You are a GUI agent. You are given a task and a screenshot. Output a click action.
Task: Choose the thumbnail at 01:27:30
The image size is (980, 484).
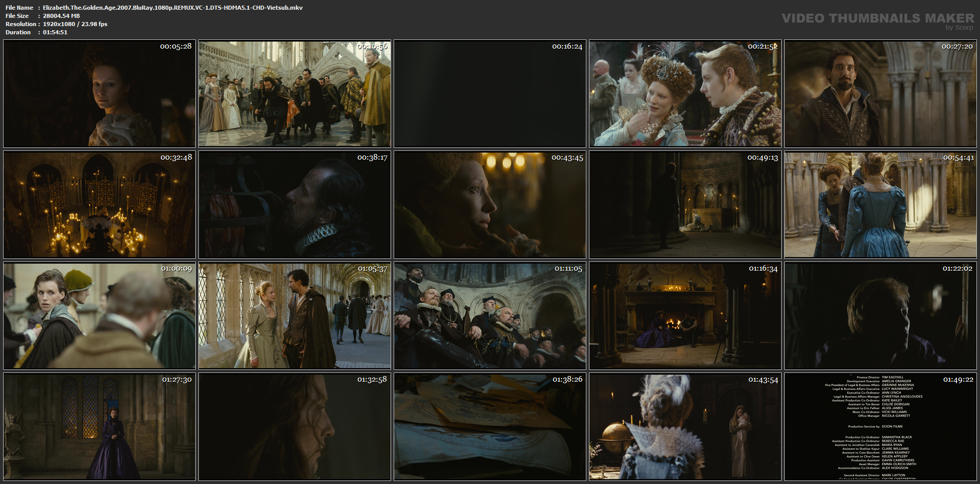tap(100, 427)
